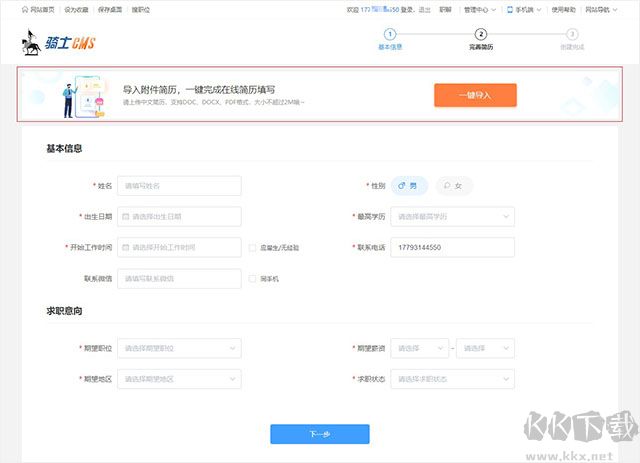Click step 3 circle in progress bar
The height and width of the screenshot is (463, 640).
coord(572,34)
